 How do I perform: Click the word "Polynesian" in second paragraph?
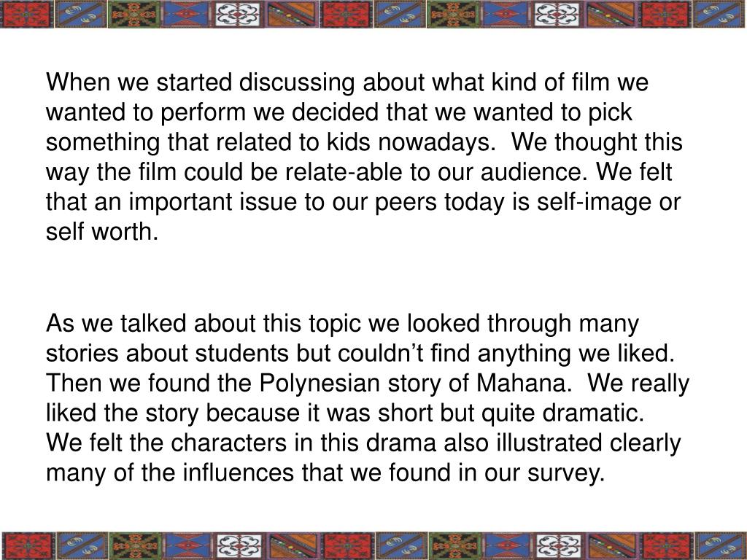coord(320,384)
